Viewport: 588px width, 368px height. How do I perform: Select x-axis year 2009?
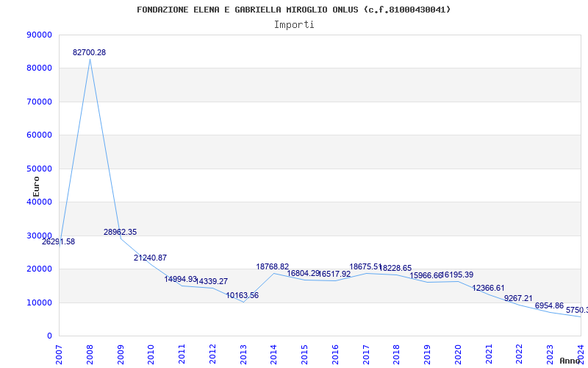click(x=120, y=355)
